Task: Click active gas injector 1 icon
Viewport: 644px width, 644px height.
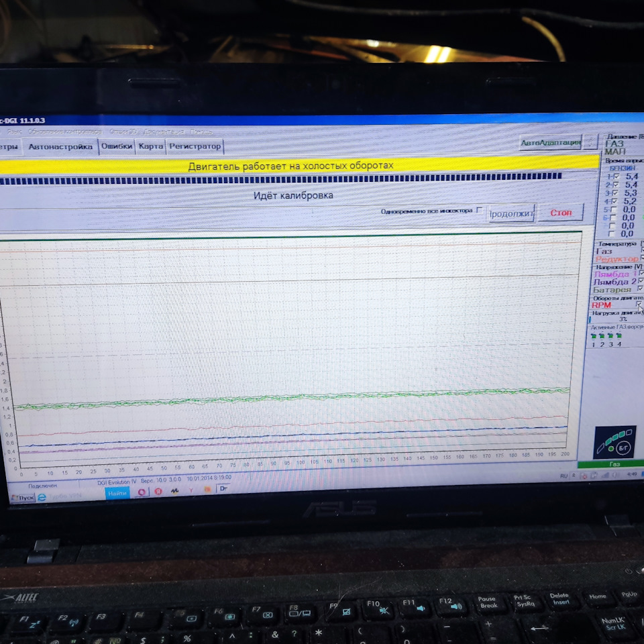Action: click(594, 336)
